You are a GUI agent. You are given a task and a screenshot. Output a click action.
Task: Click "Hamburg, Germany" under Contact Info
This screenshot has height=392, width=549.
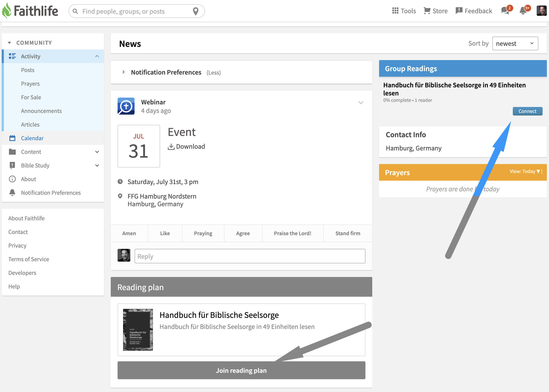414,148
